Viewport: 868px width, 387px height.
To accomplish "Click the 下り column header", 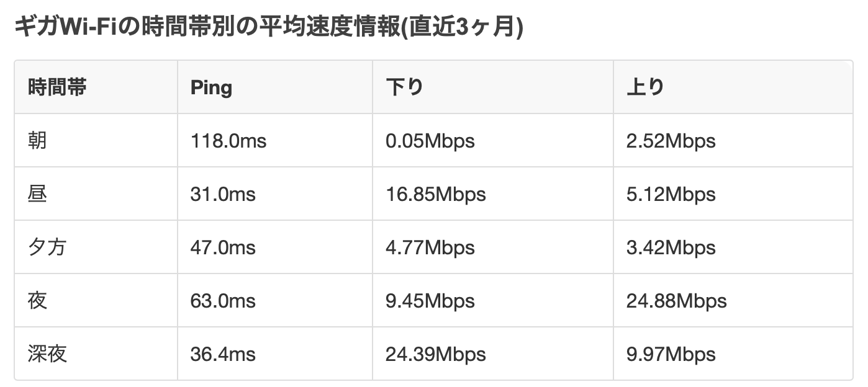I will point(404,87).
